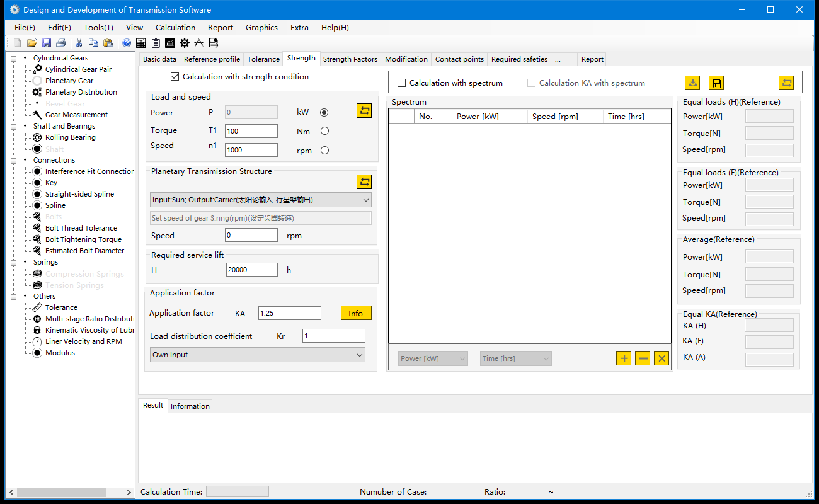
Task: Click the load distribution Kr field
Action: click(334, 336)
